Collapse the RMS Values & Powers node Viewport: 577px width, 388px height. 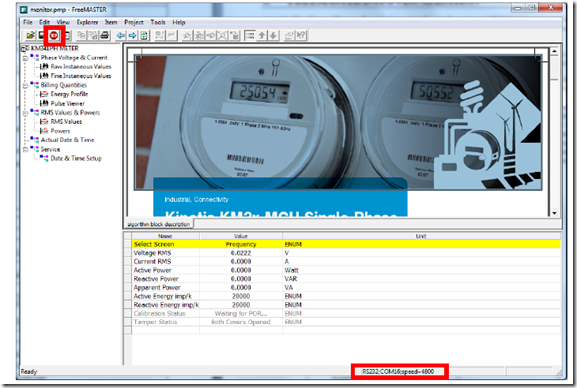[25, 113]
